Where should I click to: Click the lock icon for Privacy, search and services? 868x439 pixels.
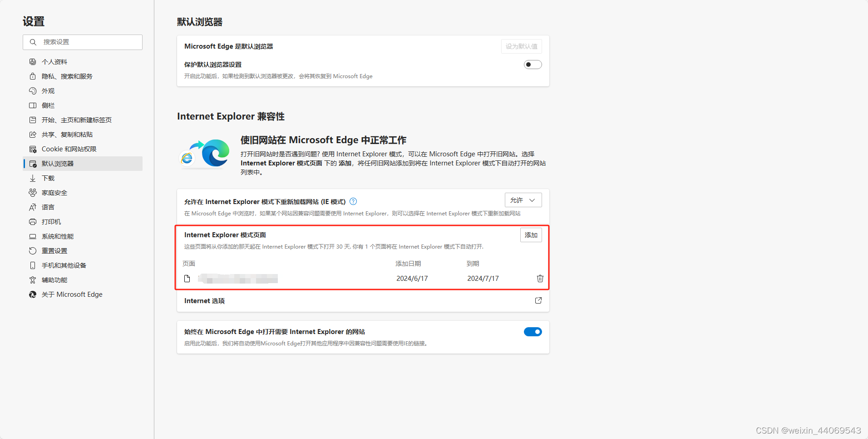tap(33, 76)
